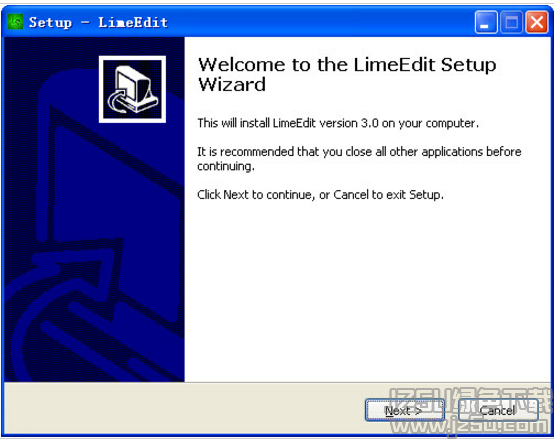Screen dimensions: 554x439
Task: Click the www.jz5u.com watermark text
Action: click(472, 427)
